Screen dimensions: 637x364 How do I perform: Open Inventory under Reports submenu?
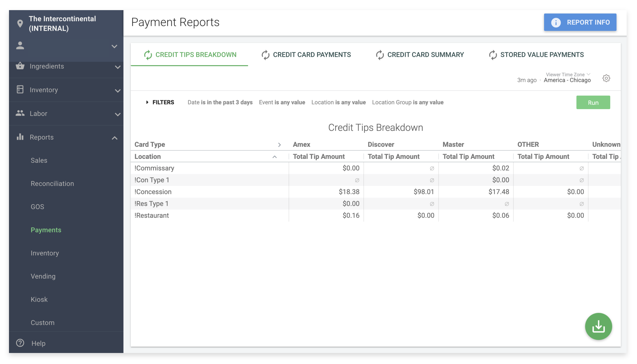point(45,253)
